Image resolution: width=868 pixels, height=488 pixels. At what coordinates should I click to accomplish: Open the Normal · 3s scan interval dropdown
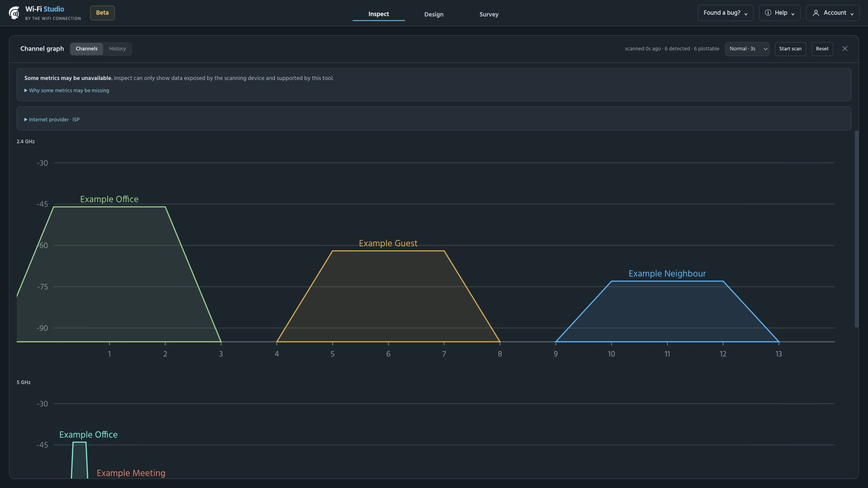click(747, 49)
